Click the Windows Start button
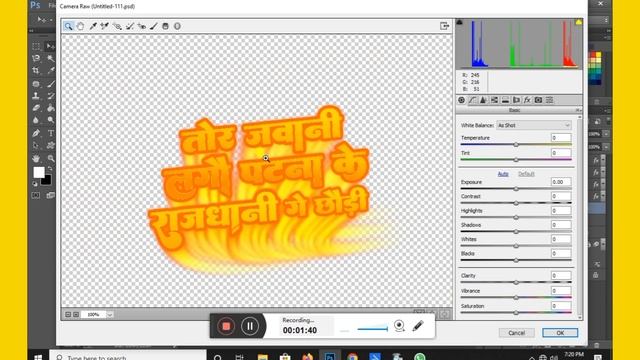640x360 pixels. 38,357
